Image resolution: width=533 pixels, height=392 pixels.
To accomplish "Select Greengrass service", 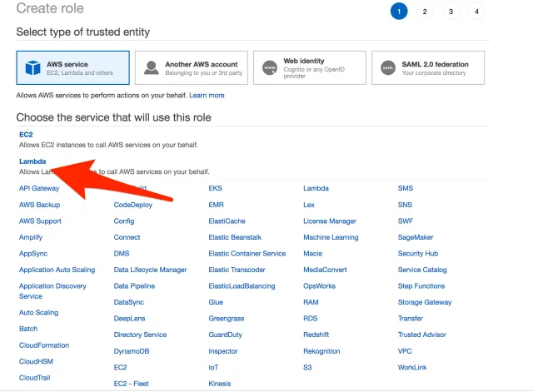I will (x=227, y=319).
